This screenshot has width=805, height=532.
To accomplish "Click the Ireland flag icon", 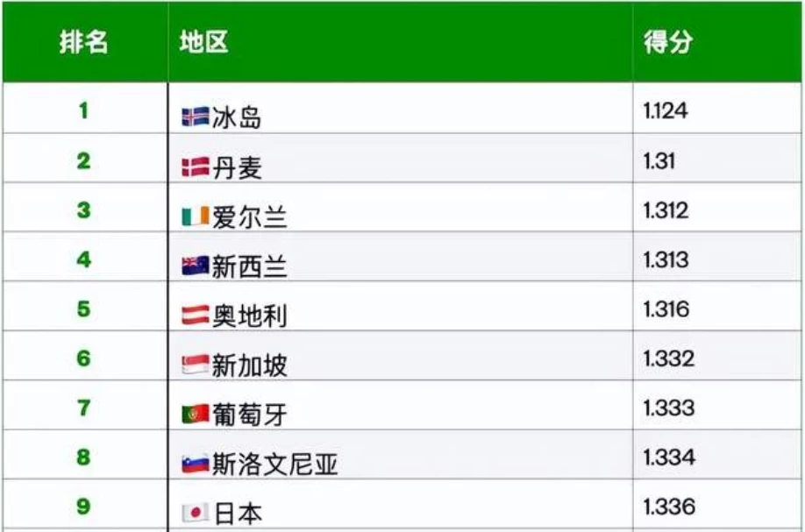I will pyautogui.click(x=196, y=216).
